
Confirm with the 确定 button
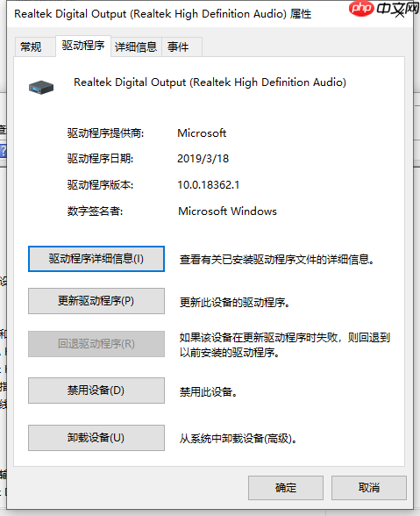coord(286,488)
